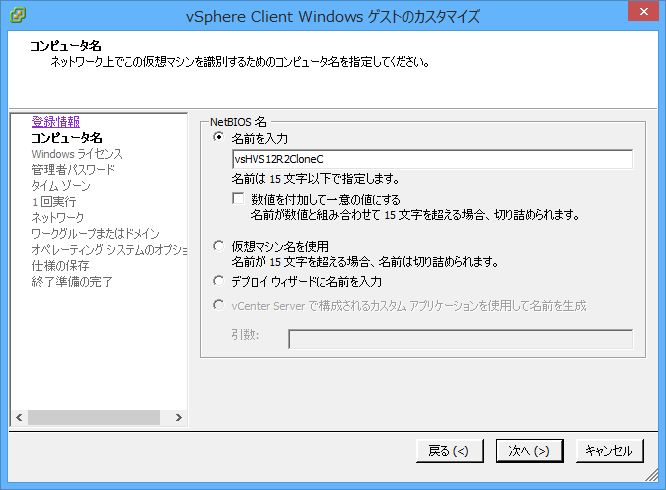Click ネットワーク step in sidebar
This screenshot has height=490, width=666.
tap(58, 217)
